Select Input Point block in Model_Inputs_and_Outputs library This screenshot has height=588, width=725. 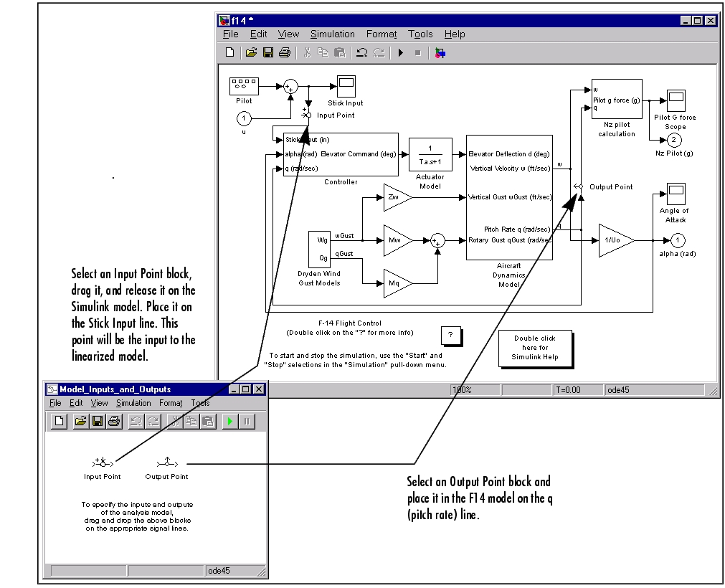click(x=103, y=462)
